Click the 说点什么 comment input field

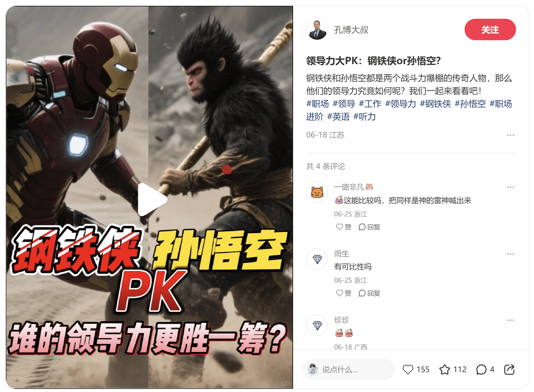348,369
